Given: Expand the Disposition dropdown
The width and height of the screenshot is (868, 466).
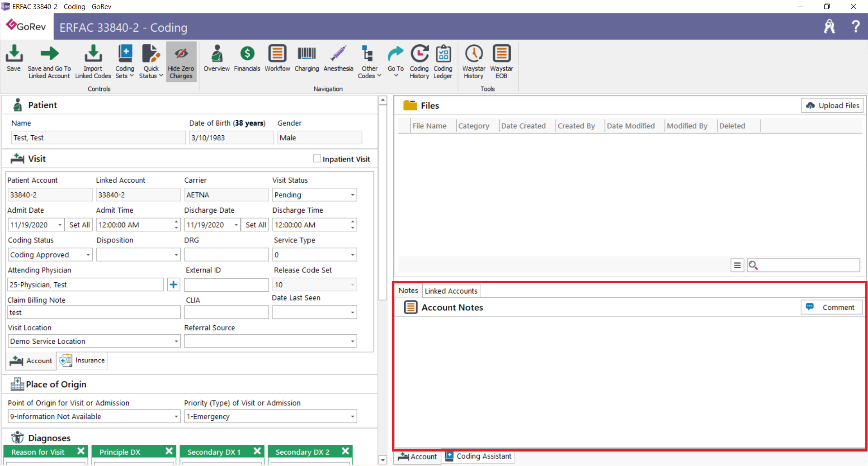Looking at the screenshot, I should pyautogui.click(x=176, y=255).
